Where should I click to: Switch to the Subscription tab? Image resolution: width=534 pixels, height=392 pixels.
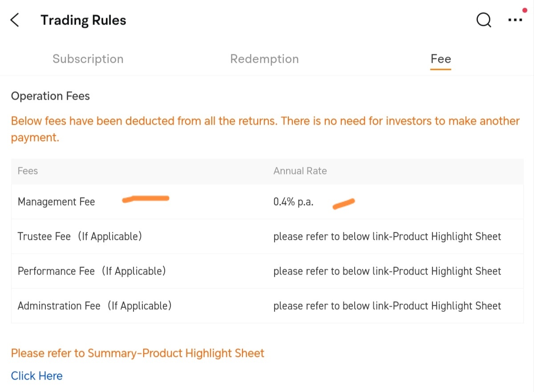[88, 59]
